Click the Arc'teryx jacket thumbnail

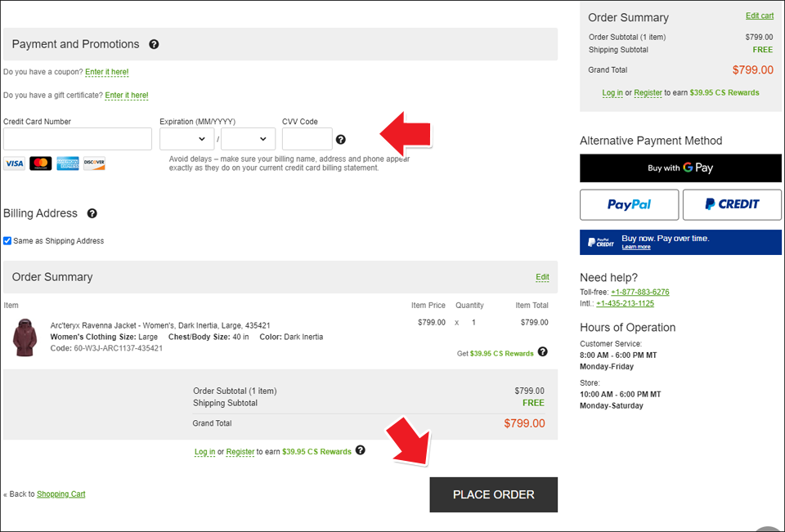coord(25,337)
